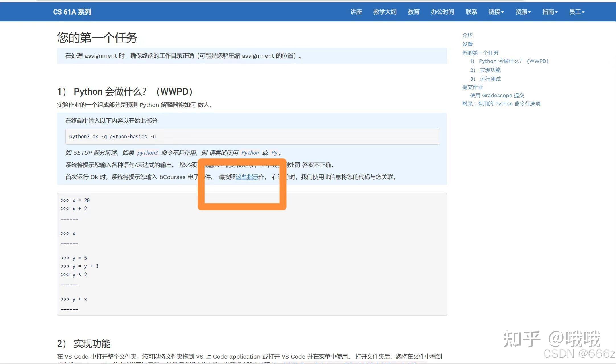Expand the 资源 dropdown menu

pyautogui.click(x=523, y=12)
